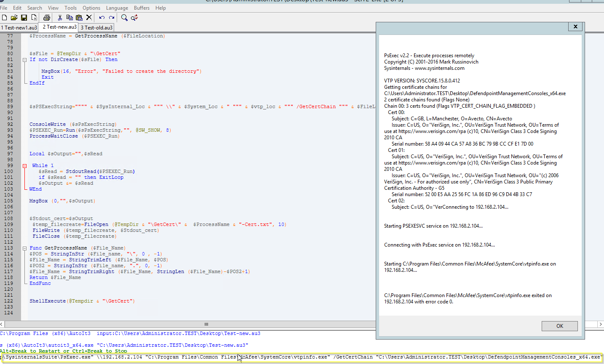Image resolution: width=604 pixels, height=364 pixels.
Task: Open the Search menu
Action: [35, 8]
